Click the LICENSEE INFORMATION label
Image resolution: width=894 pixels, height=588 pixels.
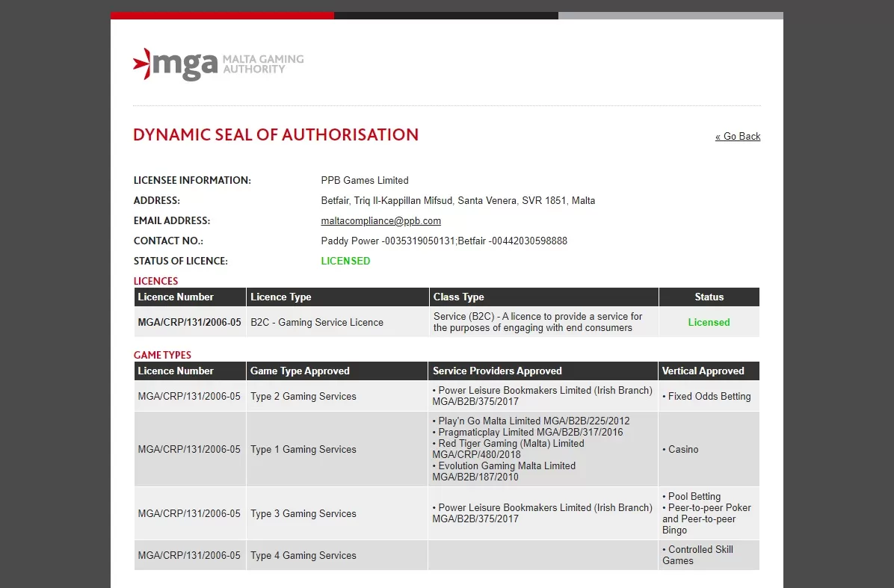click(x=192, y=180)
